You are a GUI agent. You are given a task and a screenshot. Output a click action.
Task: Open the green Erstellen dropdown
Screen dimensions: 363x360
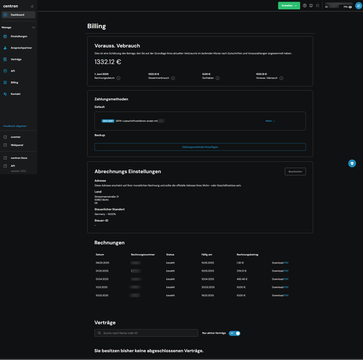click(x=289, y=6)
